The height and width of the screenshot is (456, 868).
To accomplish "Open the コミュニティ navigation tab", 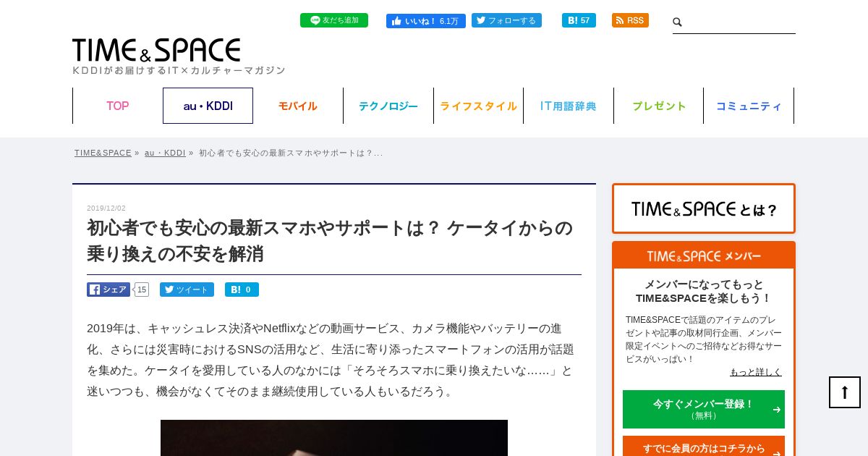I will click(x=749, y=106).
